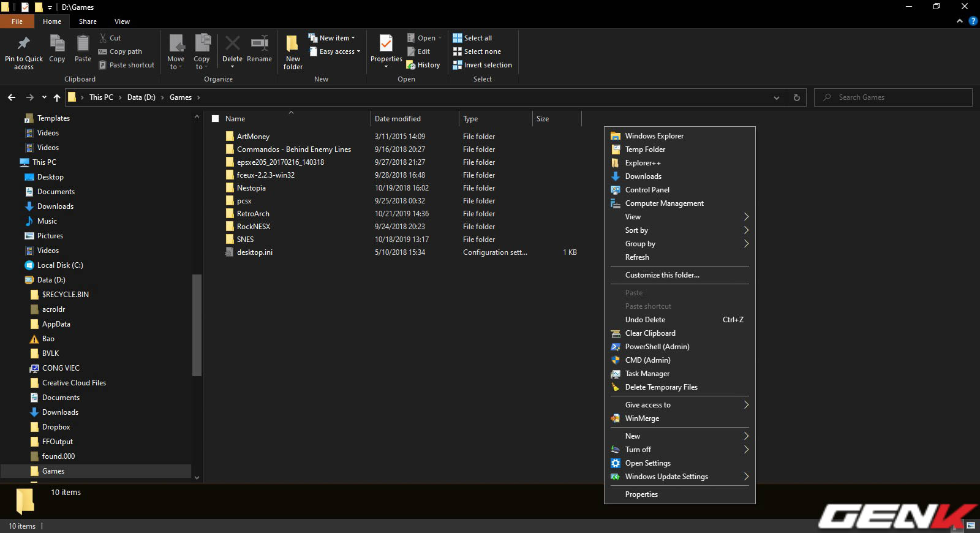Viewport: 980px width, 533px height.
Task: Open Windows Update Settings submenu
Action: pos(680,477)
